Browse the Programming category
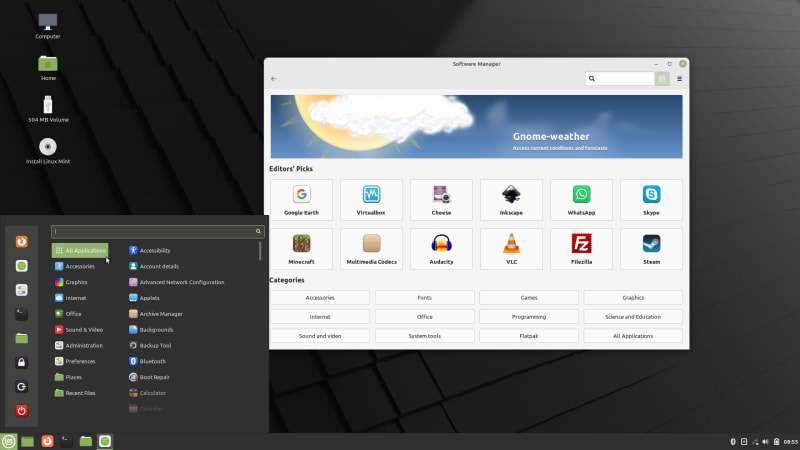 (529, 317)
